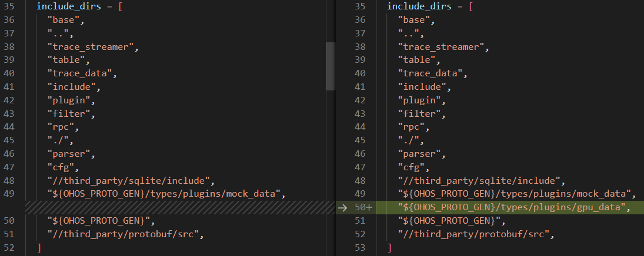Click "parser" string in the left pane
Viewport: 644px width, 256px height.
71,154
